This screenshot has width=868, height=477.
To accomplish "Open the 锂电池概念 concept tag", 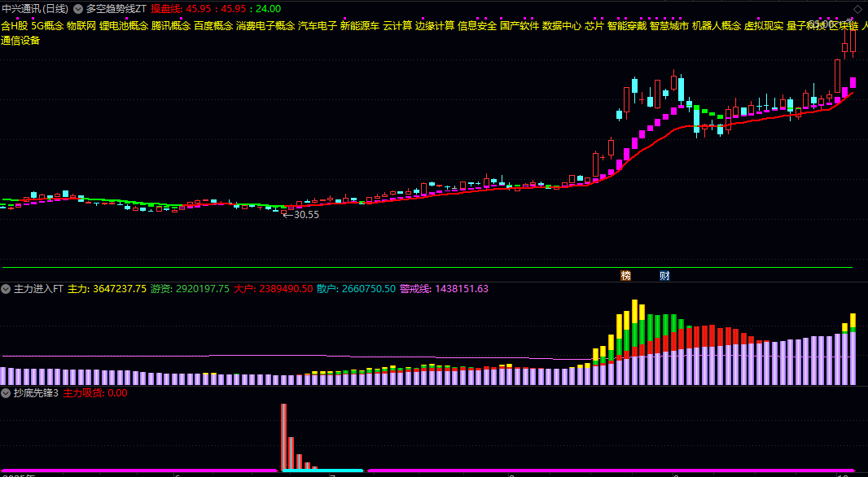I will click(124, 25).
